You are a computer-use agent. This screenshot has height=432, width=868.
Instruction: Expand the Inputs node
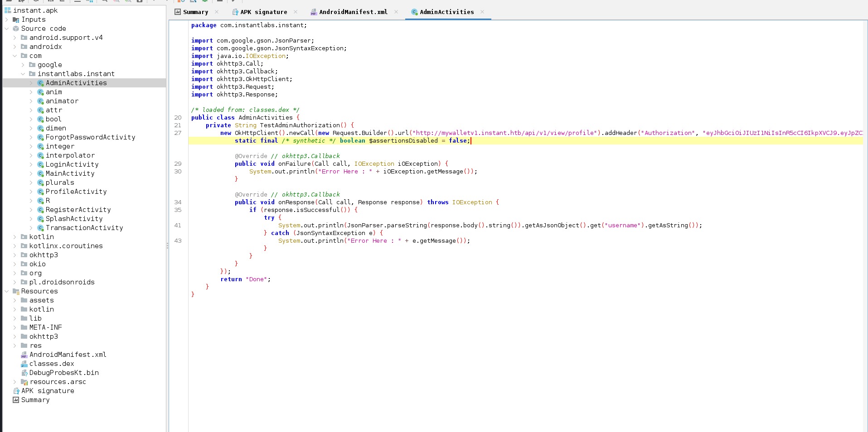click(7, 20)
